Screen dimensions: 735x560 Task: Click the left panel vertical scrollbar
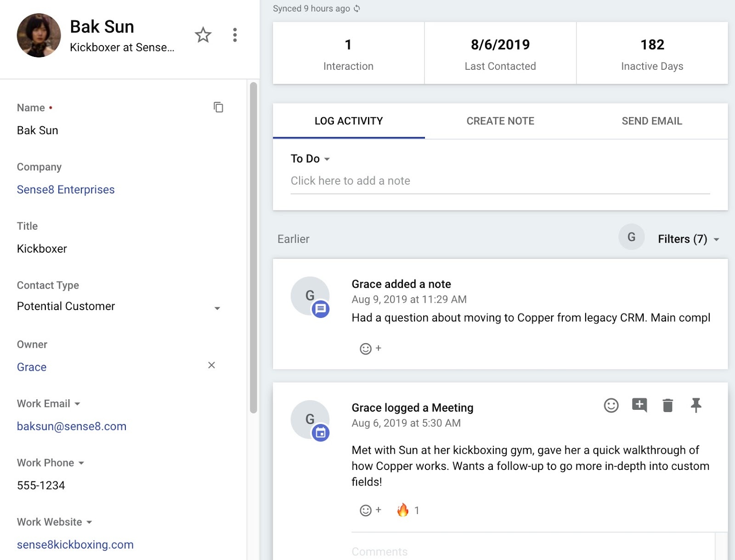[253, 248]
